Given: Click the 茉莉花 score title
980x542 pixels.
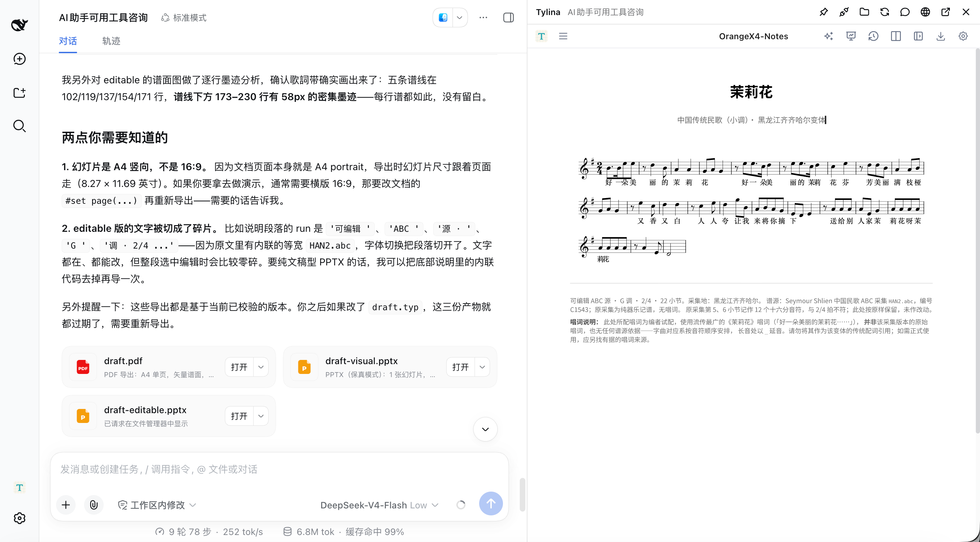Looking at the screenshot, I should click(x=751, y=92).
